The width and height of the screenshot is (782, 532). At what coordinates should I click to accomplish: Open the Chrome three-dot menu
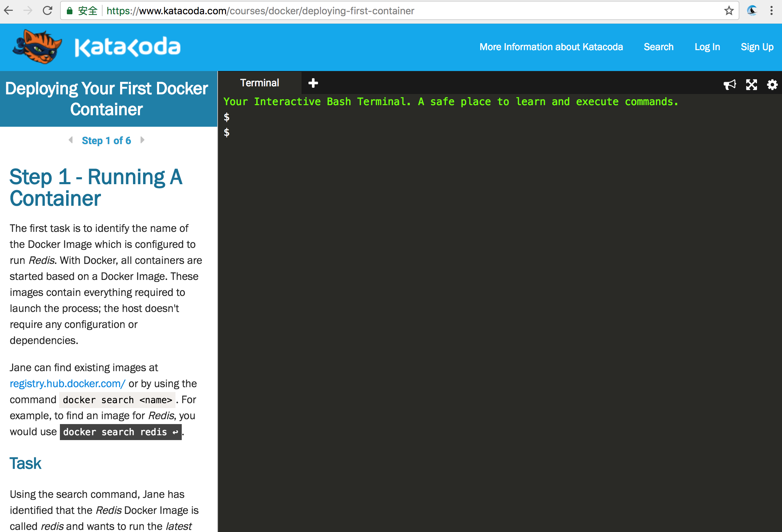tap(772, 11)
